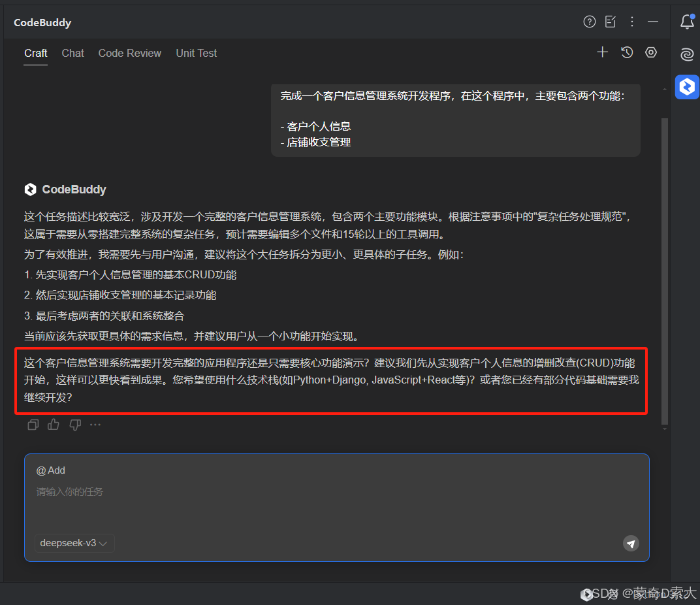Open more actions ellipsis below response
700x605 pixels.
[x=95, y=425]
